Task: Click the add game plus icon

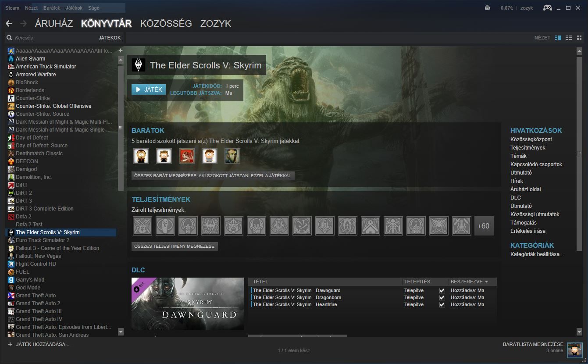Action: 10,344
